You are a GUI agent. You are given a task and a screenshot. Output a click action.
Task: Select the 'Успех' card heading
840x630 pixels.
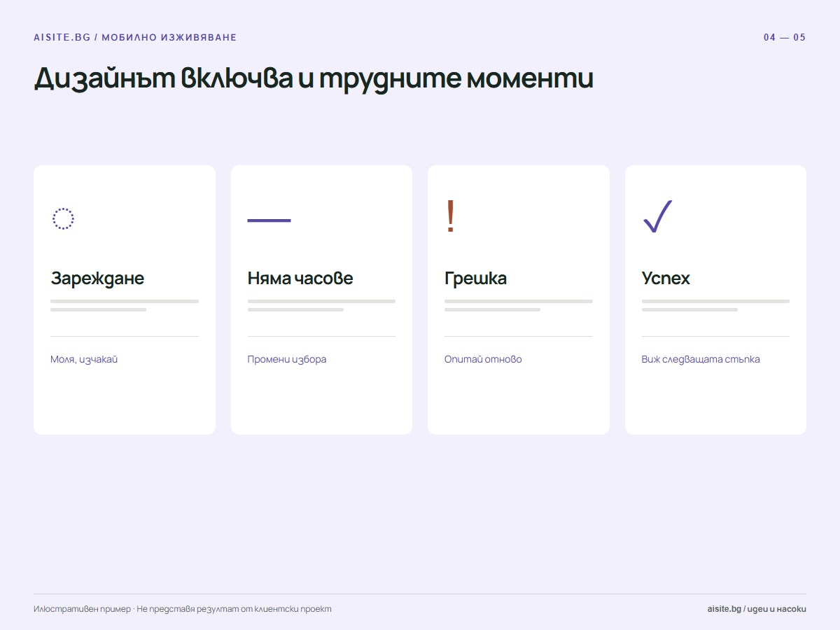666,278
